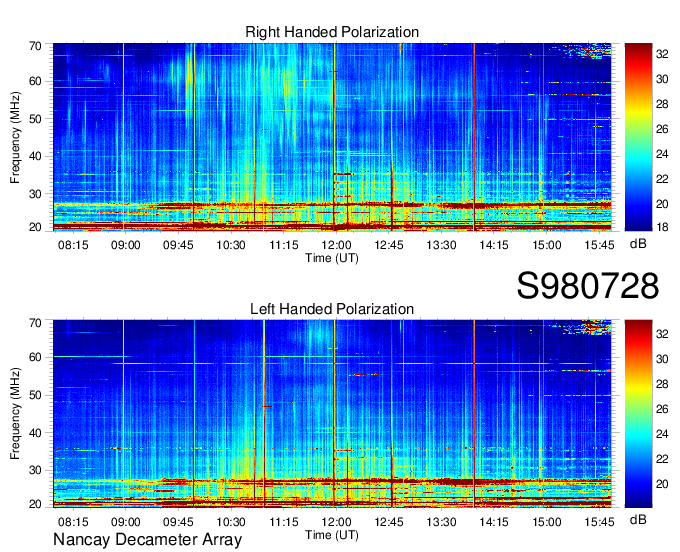The image size is (680, 552).
Task: Click the "50" frequency tick of Right Handed plot
Action: (x=35, y=119)
